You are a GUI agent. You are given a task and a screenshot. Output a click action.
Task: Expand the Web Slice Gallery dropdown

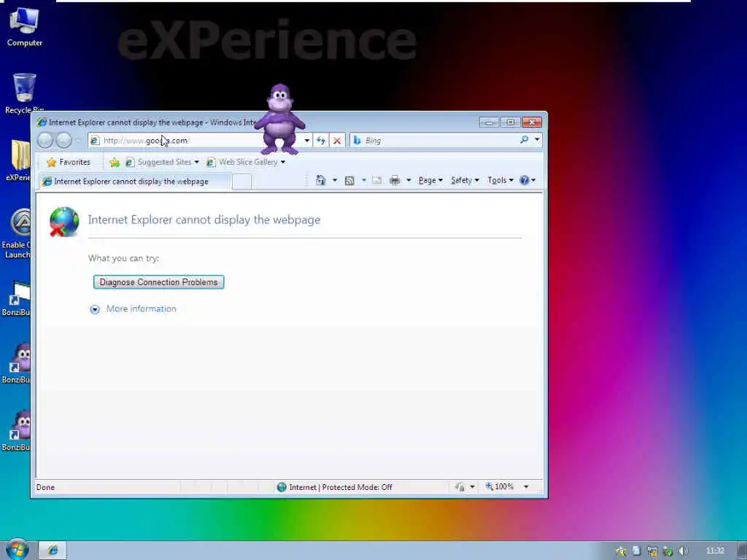(283, 163)
